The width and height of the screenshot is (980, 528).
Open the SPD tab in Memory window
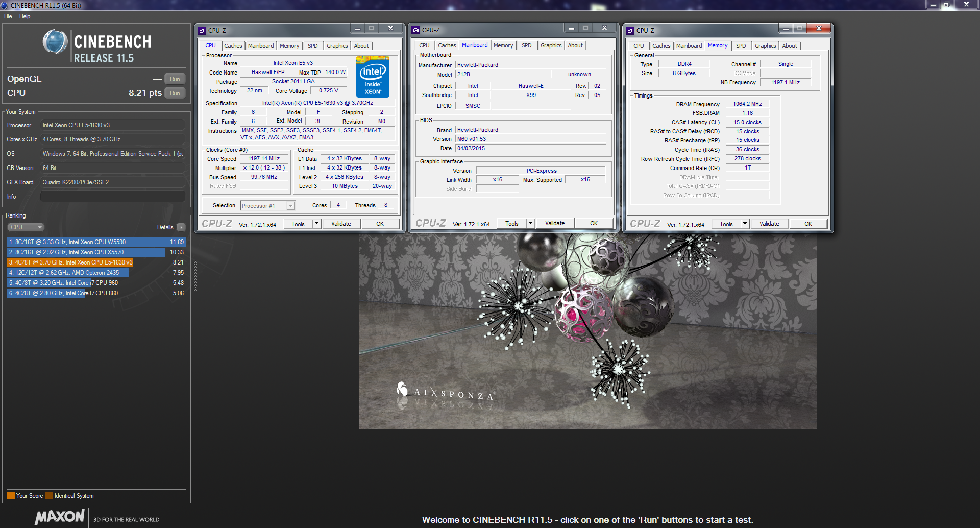pyautogui.click(x=741, y=46)
